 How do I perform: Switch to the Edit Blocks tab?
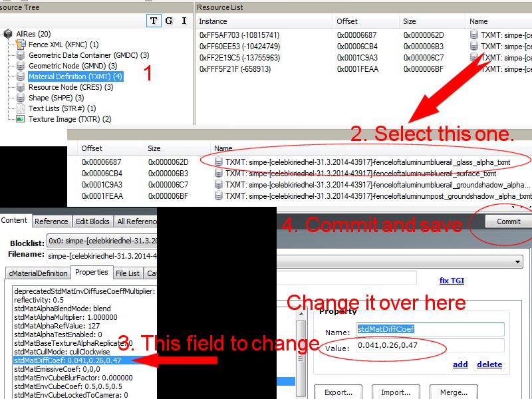(92, 221)
